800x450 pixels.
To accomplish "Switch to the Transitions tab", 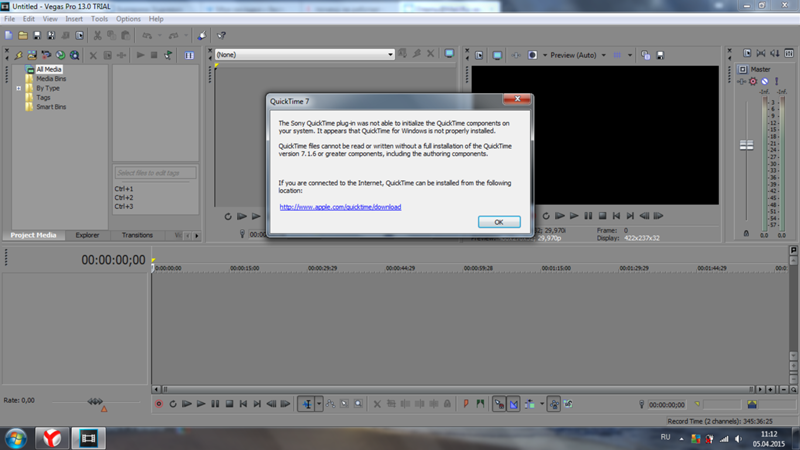I will 137,235.
